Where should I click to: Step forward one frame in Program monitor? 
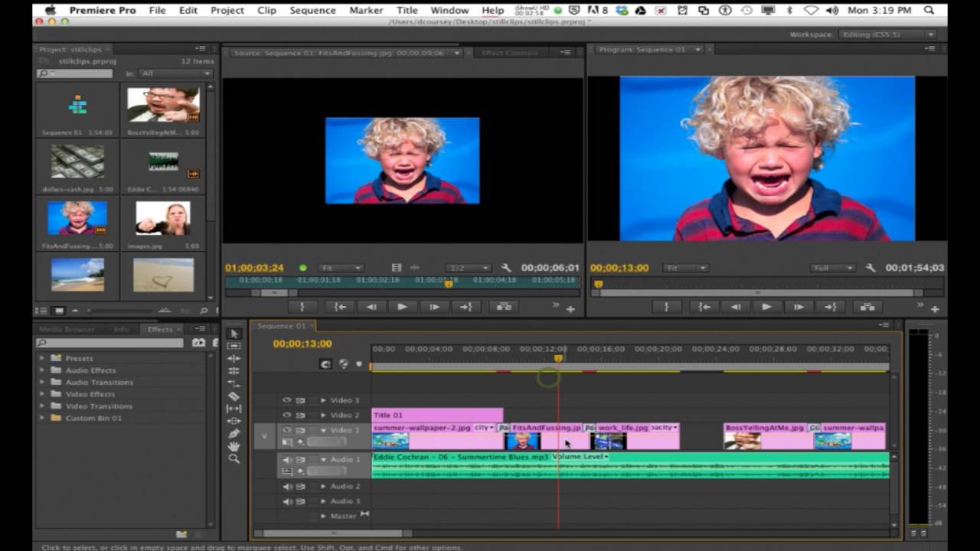point(799,307)
